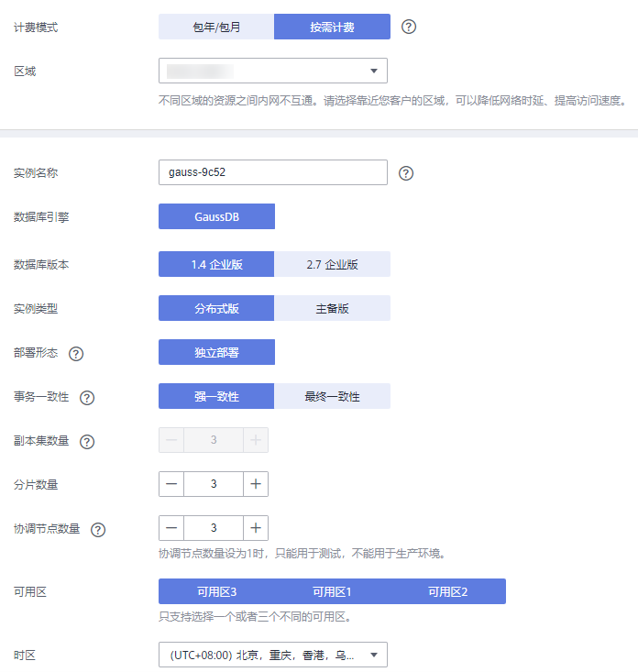Click help icon next to 计费模式 options
638x672 pixels.
409,27
